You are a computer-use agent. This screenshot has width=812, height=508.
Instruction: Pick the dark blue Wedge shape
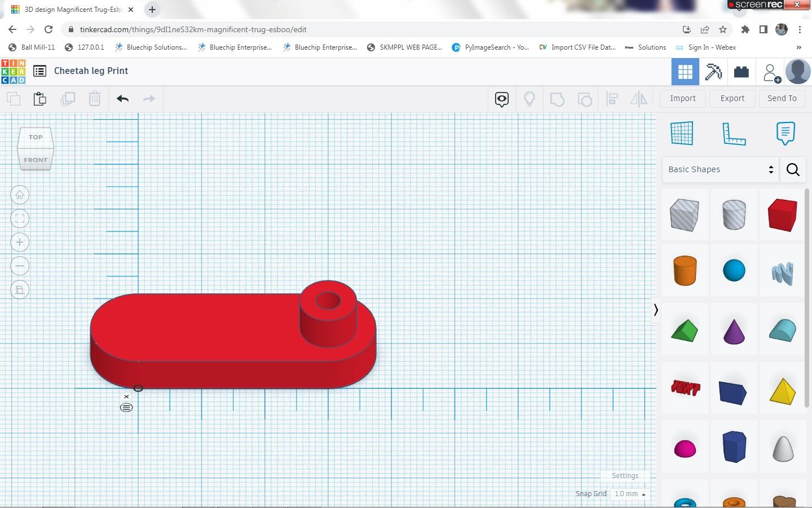[x=733, y=392]
